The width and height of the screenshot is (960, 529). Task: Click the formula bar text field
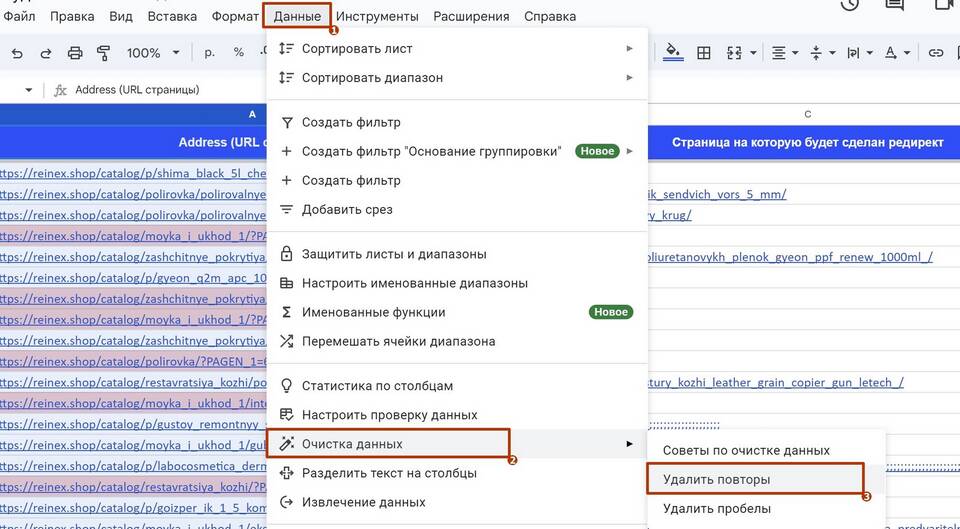click(x=159, y=90)
